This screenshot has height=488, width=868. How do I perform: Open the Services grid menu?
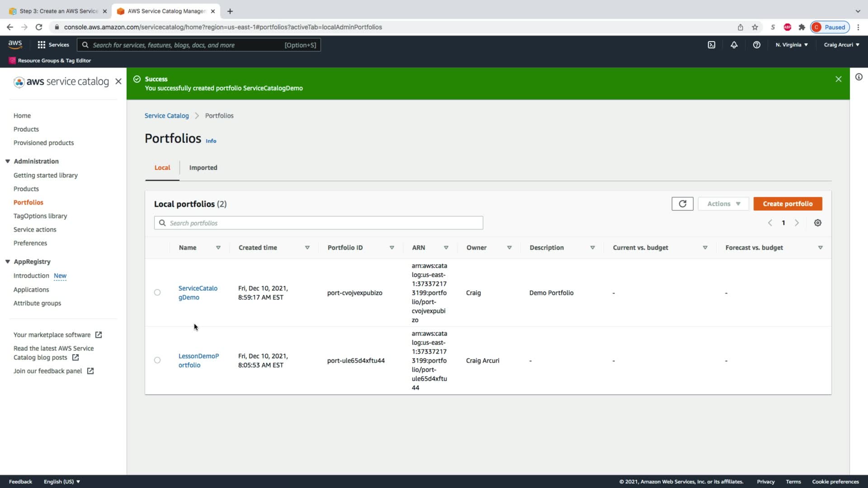click(x=53, y=45)
